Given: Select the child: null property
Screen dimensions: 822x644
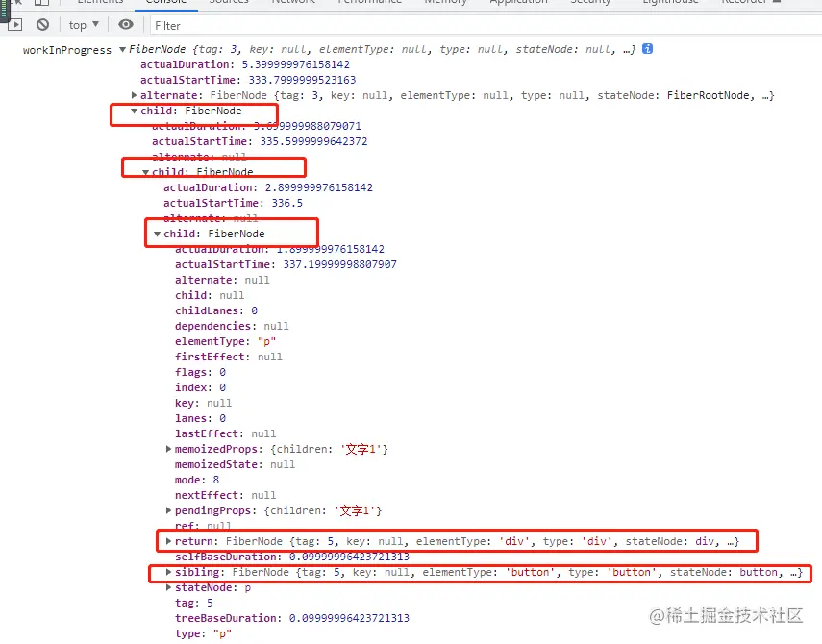Looking at the screenshot, I should click(x=210, y=295).
